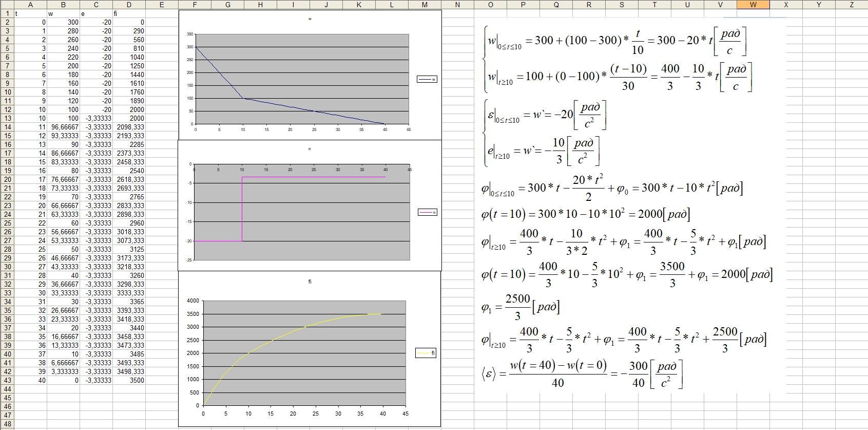Select the cell containing 3365
868x430 pixels.
[x=129, y=302]
